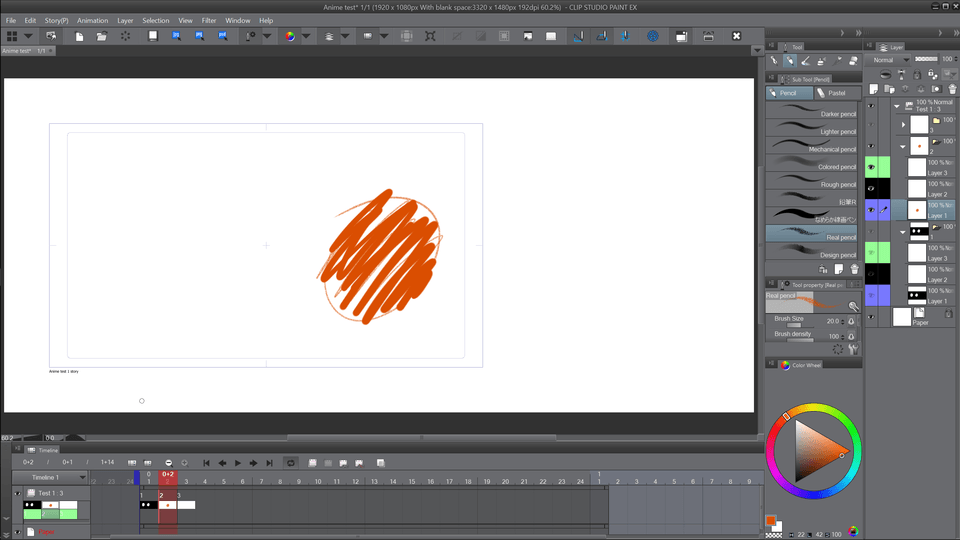Click the Open file folder icon
Screen dimensions: 960x540
[101, 36]
